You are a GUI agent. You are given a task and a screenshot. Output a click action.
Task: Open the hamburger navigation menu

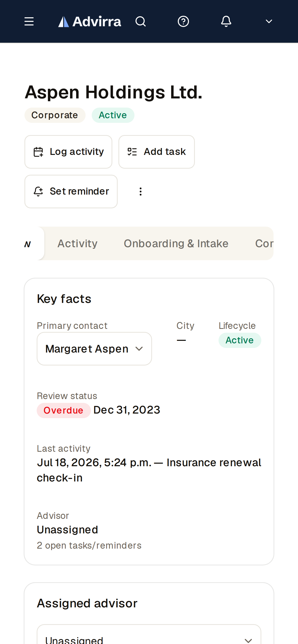point(29,21)
